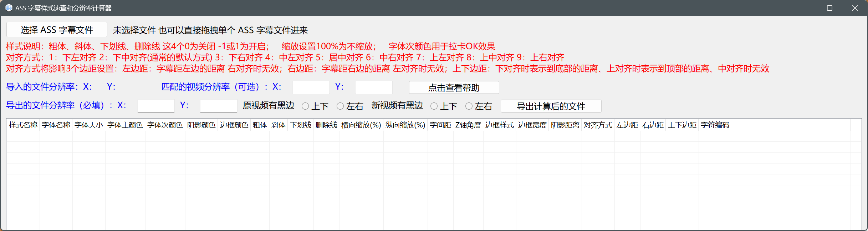Select 上下 radio for 原视频有黑边
Screen dimensions: 868x231
(x=315, y=106)
